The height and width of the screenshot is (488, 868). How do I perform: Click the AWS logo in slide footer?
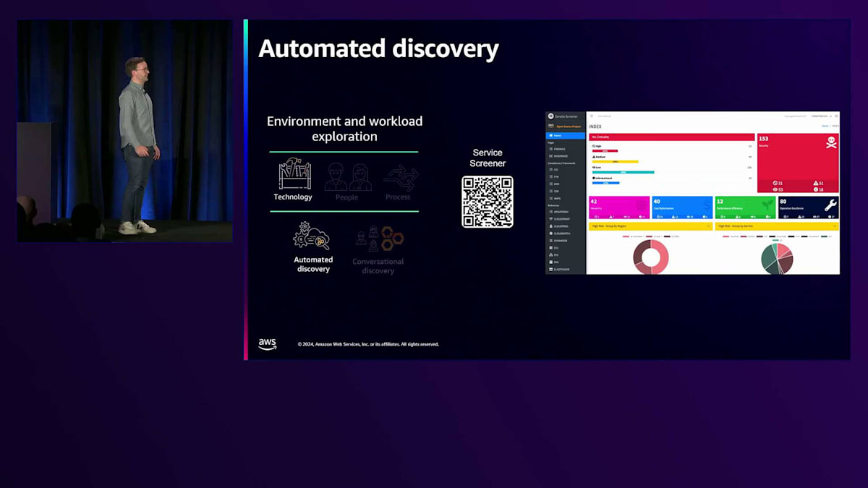click(268, 344)
